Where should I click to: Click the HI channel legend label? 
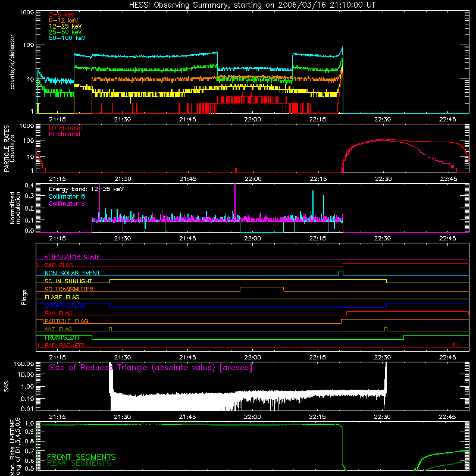click(64, 134)
